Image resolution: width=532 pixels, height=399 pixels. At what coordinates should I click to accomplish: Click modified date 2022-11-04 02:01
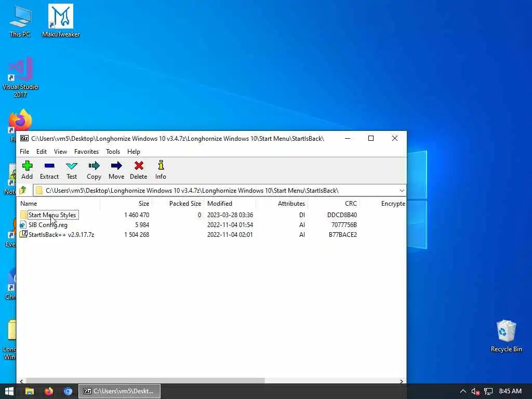(x=230, y=234)
